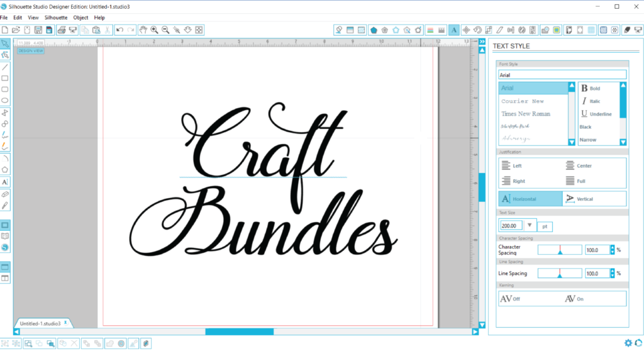
Task: Click the Undo arrow in the toolbar
Action: (119, 30)
